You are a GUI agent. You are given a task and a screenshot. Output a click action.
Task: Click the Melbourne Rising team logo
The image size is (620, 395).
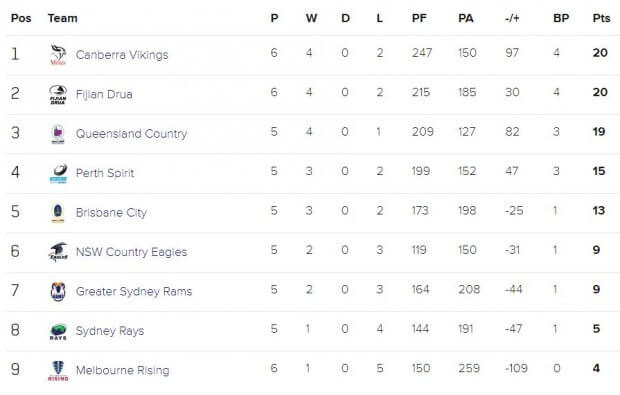(58, 370)
